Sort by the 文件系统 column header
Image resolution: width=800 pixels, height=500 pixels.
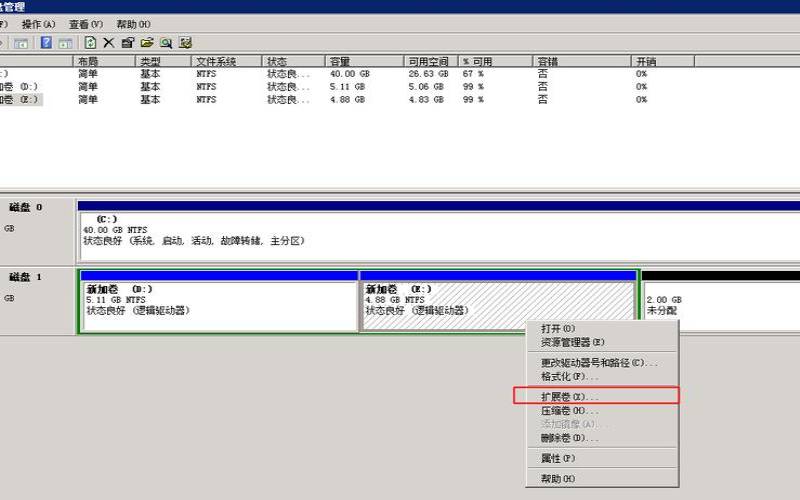(x=227, y=61)
